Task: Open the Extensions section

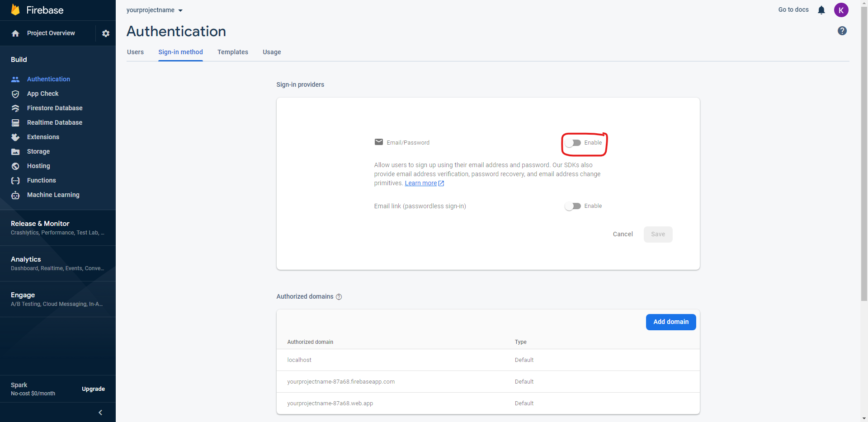Action: coord(43,137)
